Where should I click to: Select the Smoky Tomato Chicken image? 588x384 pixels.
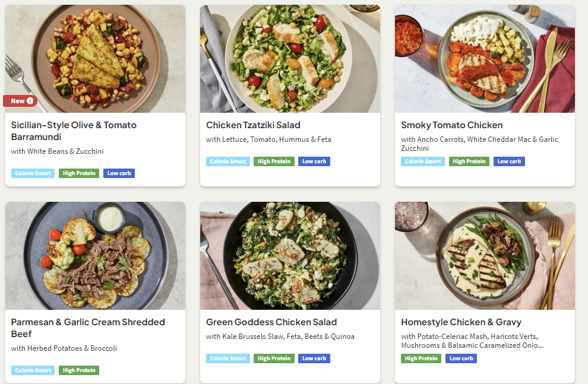(485, 59)
